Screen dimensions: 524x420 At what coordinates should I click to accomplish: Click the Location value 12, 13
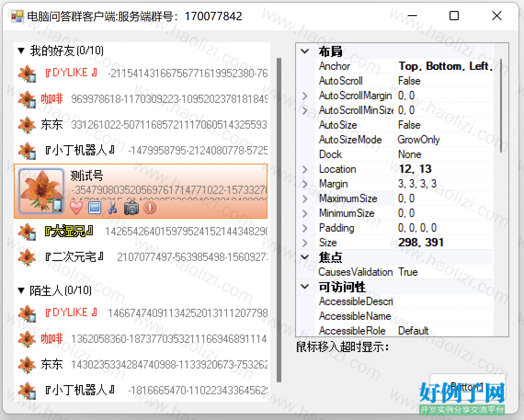tap(415, 169)
